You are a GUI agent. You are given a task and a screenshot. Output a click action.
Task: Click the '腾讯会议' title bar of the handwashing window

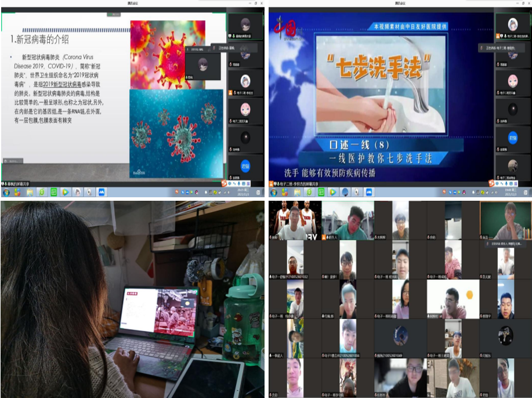tap(400, 3)
